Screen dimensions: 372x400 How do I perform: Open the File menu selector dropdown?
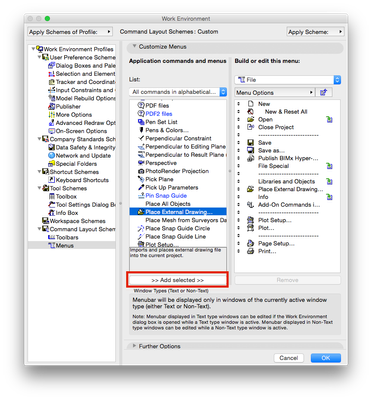[x=288, y=80]
